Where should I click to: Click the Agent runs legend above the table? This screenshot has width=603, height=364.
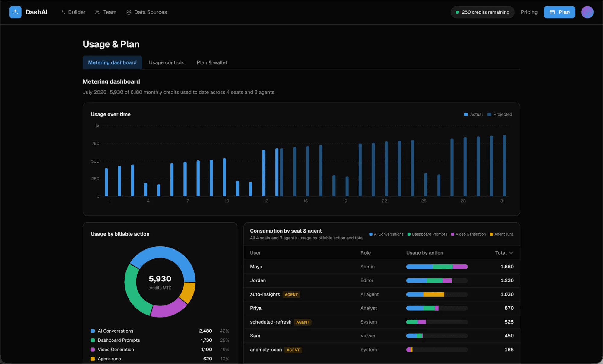501,234
